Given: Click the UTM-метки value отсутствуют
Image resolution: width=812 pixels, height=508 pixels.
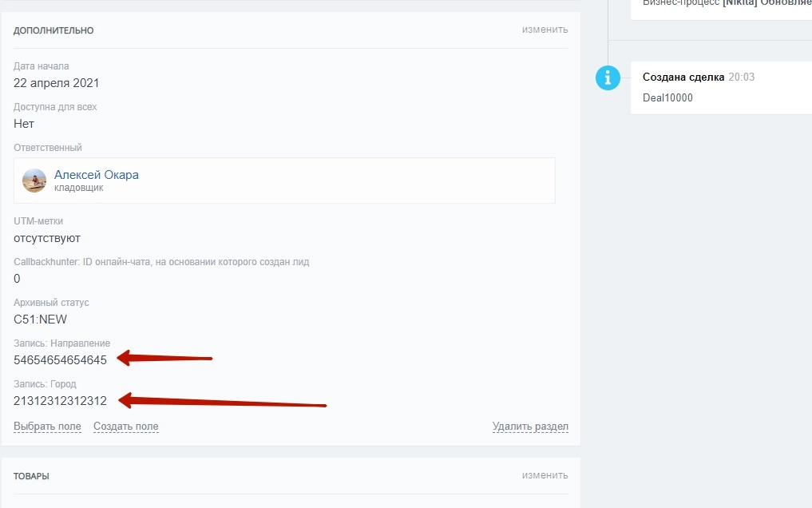Looking at the screenshot, I should (47, 238).
